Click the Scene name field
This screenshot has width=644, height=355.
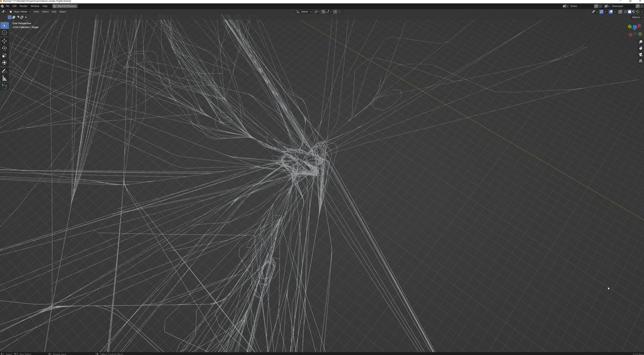tap(581, 6)
